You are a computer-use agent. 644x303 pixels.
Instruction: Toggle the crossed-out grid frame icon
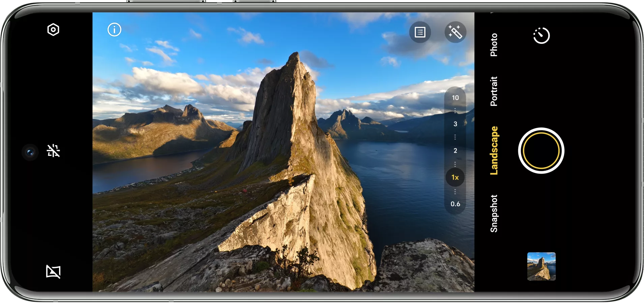coord(53,151)
